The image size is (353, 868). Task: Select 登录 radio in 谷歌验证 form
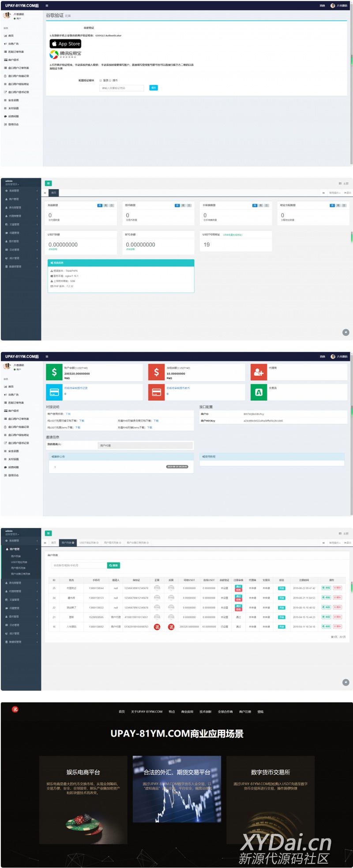click(101, 80)
